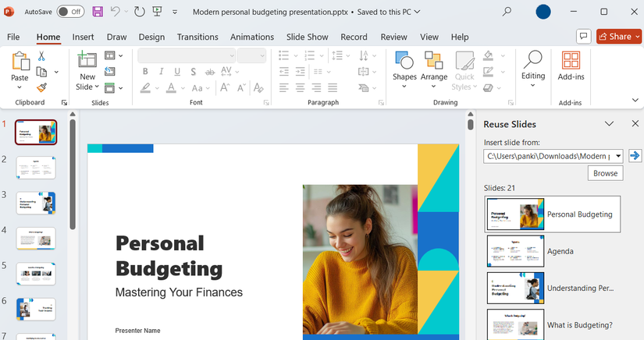This screenshot has width=644, height=340.
Task: Open the Reuse Slides pane options chevron
Action: tap(609, 123)
